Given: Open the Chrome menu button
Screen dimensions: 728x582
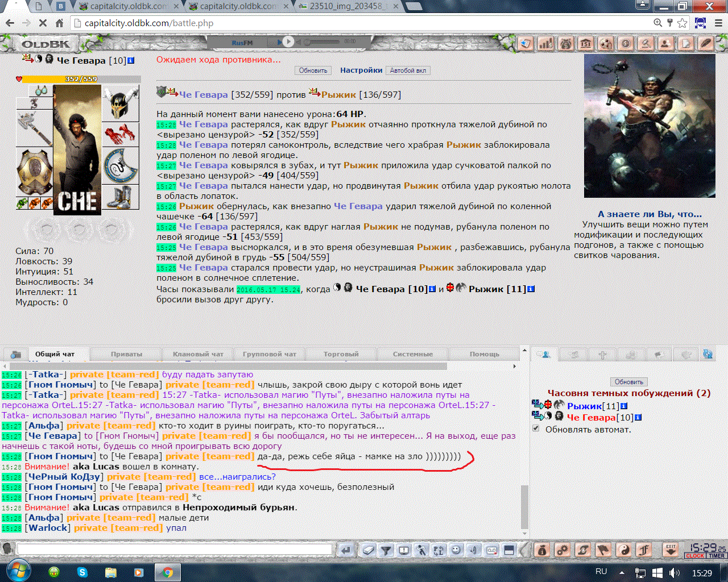Looking at the screenshot, I should (x=717, y=23).
